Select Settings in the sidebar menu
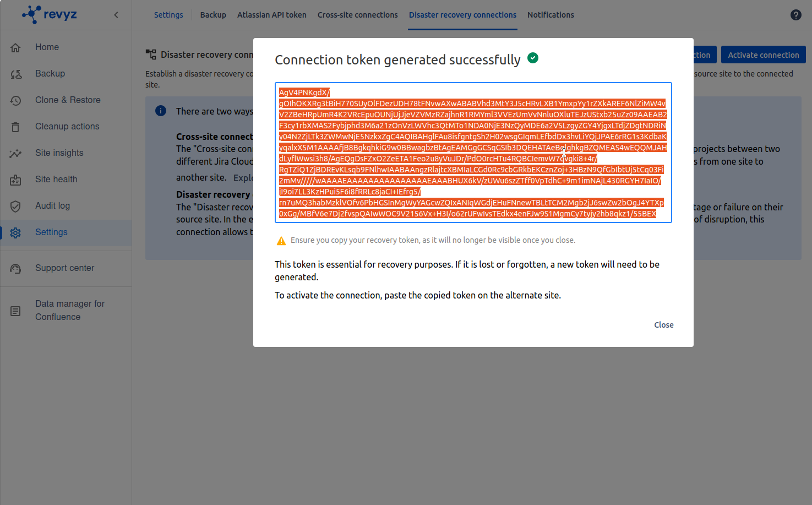This screenshot has width=812, height=505. click(51, 232)
